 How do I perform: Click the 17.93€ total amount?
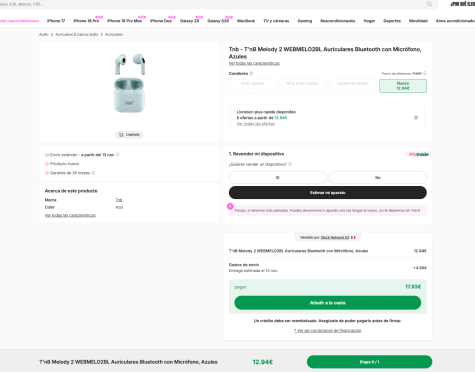pos(413,287)
